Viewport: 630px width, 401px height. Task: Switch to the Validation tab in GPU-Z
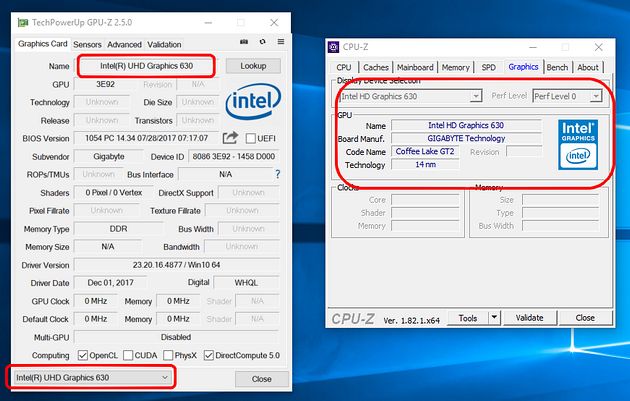[164, 45]
